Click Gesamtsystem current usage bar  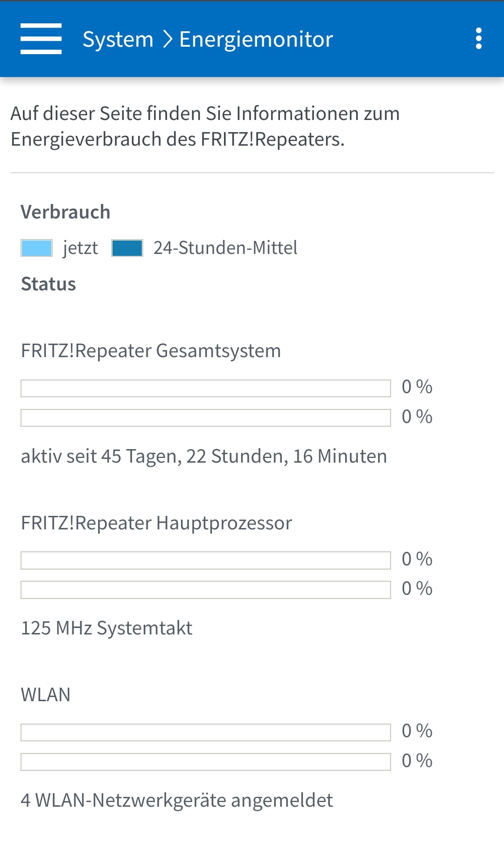click(x=205, y=388)
